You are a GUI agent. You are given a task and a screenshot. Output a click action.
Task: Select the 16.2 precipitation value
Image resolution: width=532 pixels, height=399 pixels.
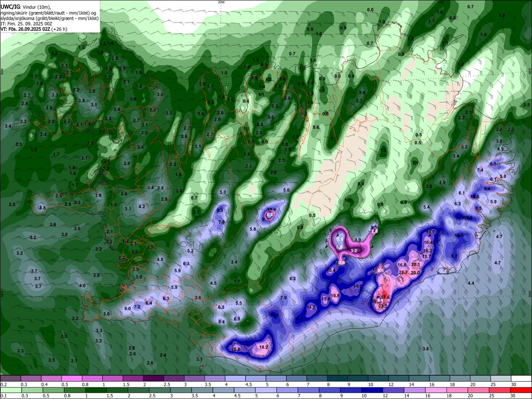(428, 251)
